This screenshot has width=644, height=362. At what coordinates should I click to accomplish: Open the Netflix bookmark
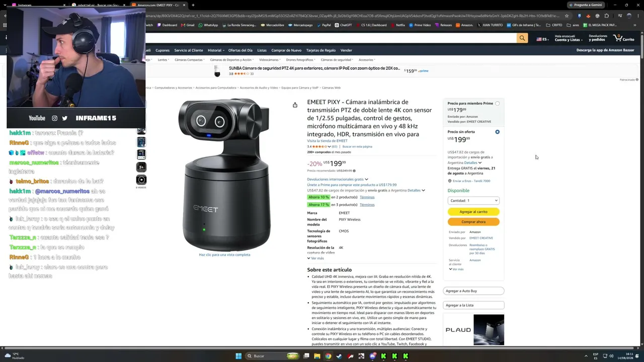[398, 25]
